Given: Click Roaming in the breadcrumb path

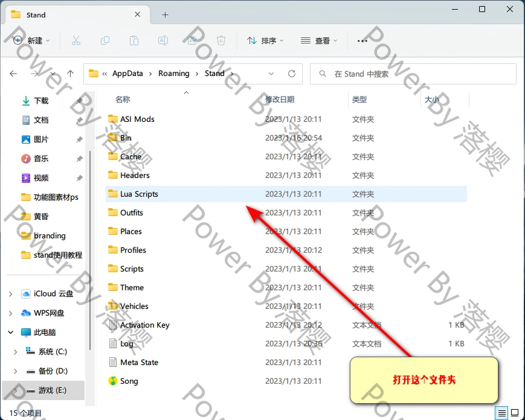Looking at the screenshot, I should tap(174, 74).
